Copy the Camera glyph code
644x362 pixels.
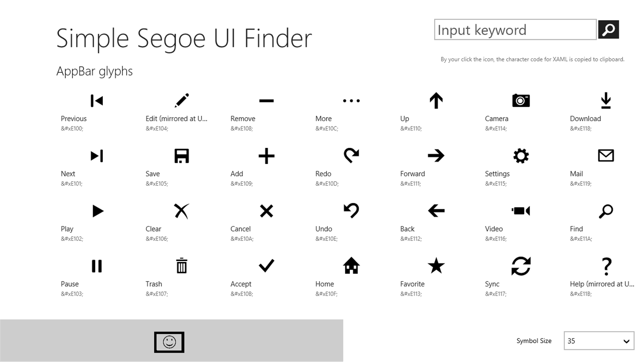pyautogui.click(x=521, y=101)
